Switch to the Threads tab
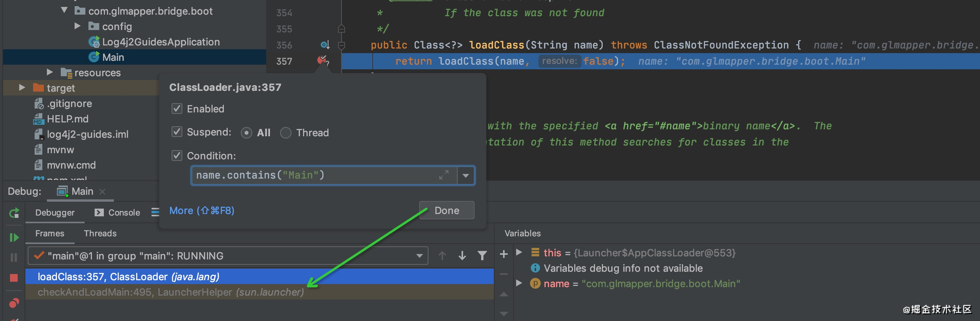 [100, 233]
